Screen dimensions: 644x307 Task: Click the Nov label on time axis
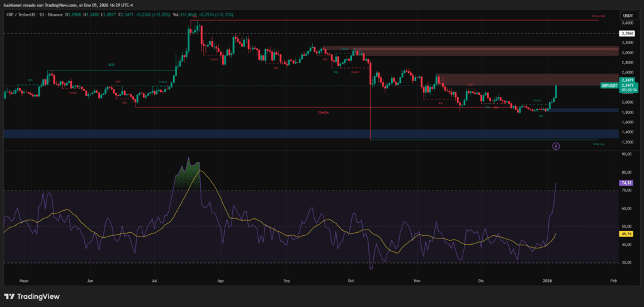(417, 281)
